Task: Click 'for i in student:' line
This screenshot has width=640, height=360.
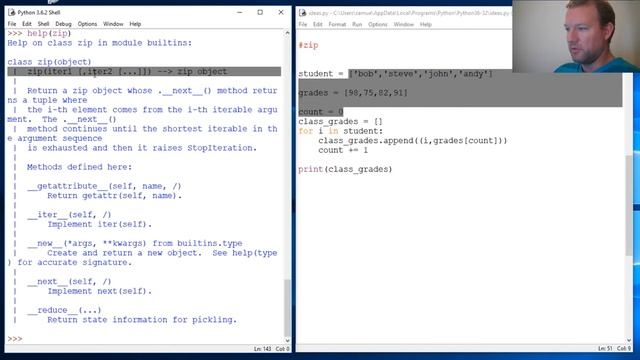Action: (x=341, y=131)
